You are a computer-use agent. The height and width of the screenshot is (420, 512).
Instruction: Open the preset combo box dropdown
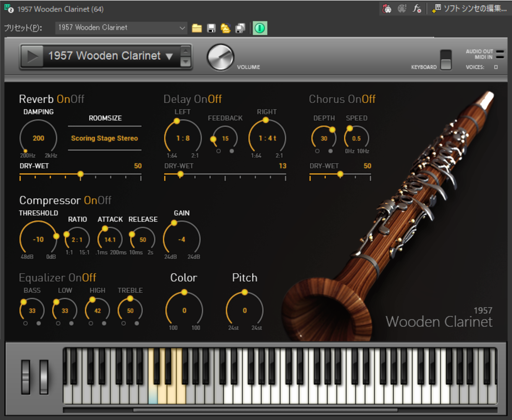coord(182,28)
